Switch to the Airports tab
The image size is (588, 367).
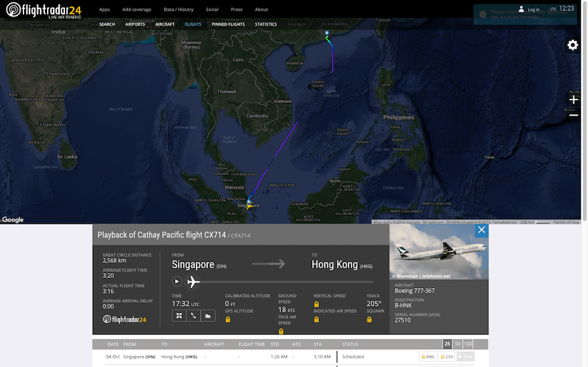click(x=135, y=24)
